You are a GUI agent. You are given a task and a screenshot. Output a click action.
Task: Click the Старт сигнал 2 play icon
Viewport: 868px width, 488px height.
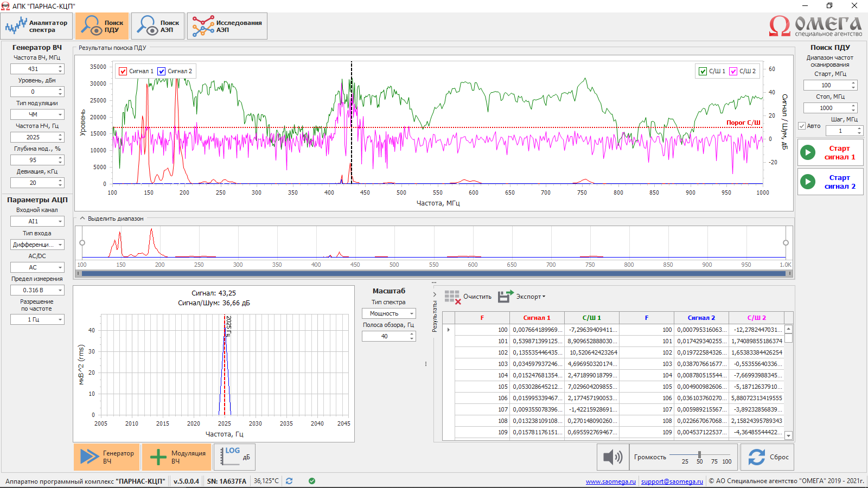808,182
